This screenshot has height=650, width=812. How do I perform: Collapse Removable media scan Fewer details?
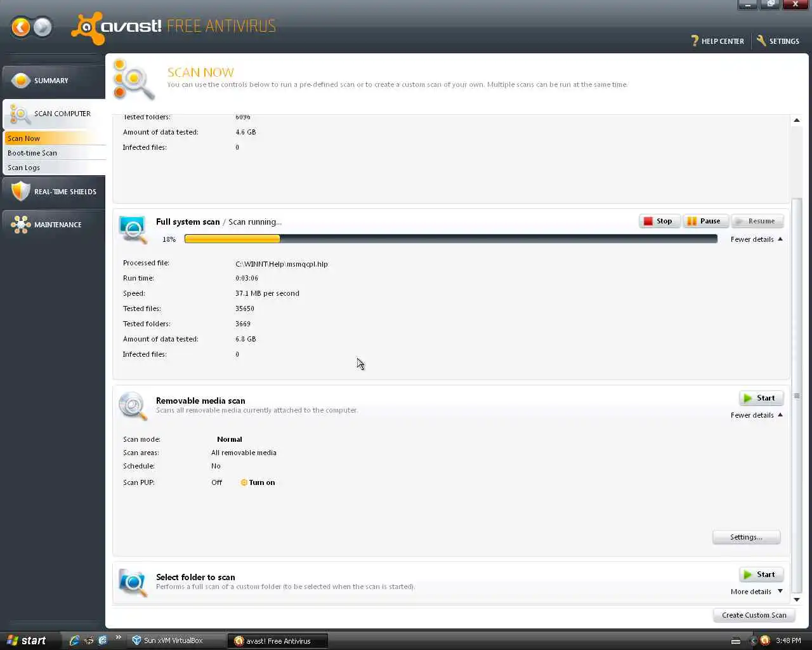[757, 415]
